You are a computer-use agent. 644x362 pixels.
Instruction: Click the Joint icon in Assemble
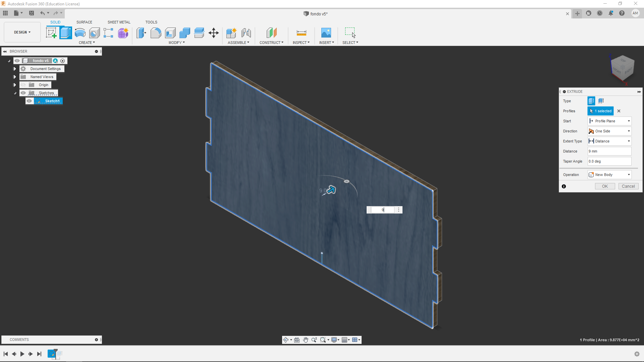246,33
